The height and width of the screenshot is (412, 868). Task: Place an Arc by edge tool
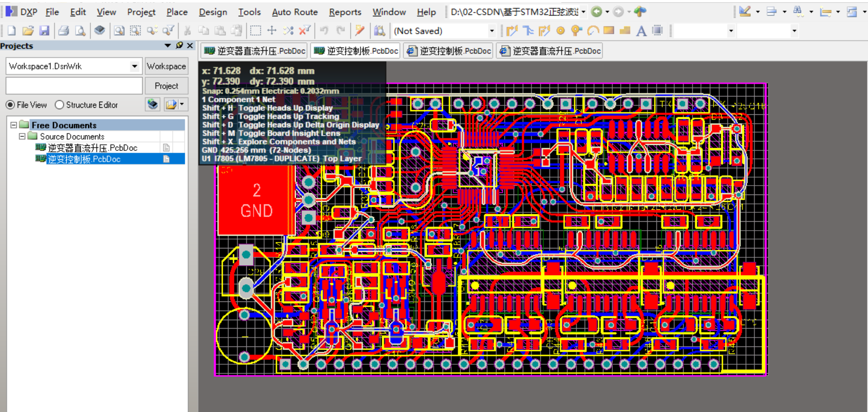pos(593,31)
